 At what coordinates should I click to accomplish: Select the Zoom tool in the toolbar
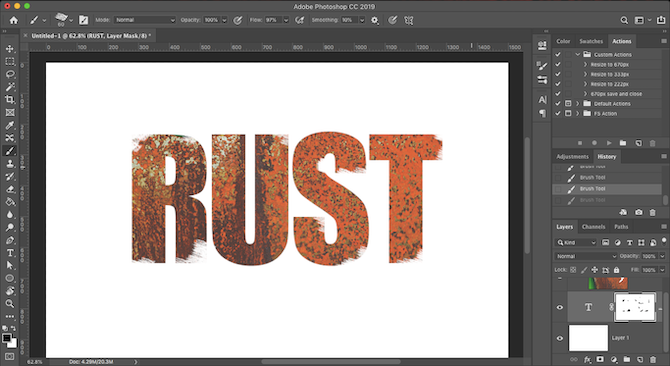(x=10, y=304)
